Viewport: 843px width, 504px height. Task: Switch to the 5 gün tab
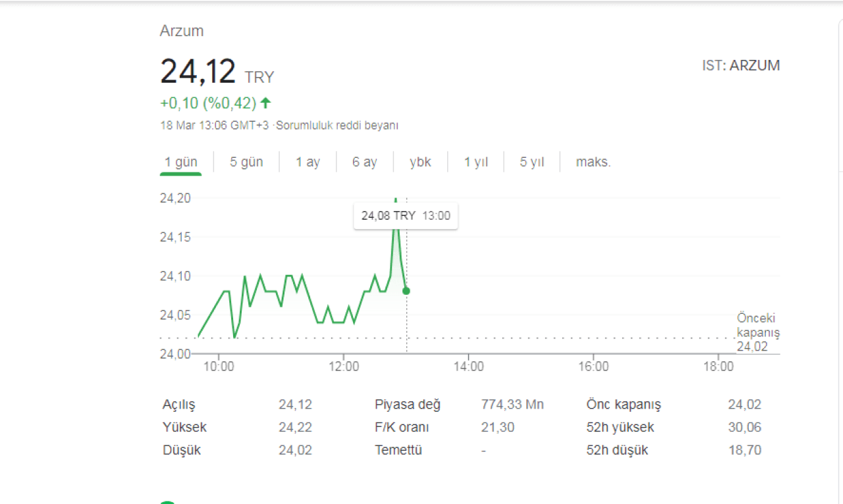(246, 162)
